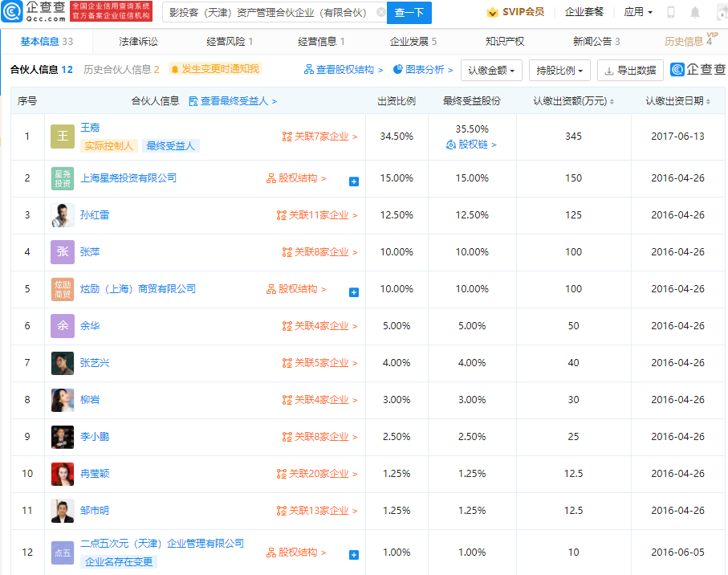Expand the plus icon for 炫励（上海）商贸有限公司
728x575 pixels.
354,292
